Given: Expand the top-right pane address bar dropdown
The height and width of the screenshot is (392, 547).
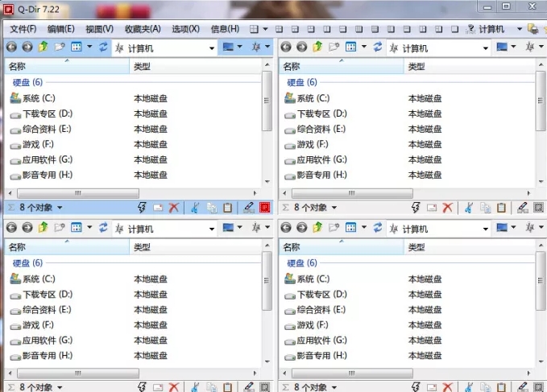Looking at the screenshot, I should tap(486, 48).
